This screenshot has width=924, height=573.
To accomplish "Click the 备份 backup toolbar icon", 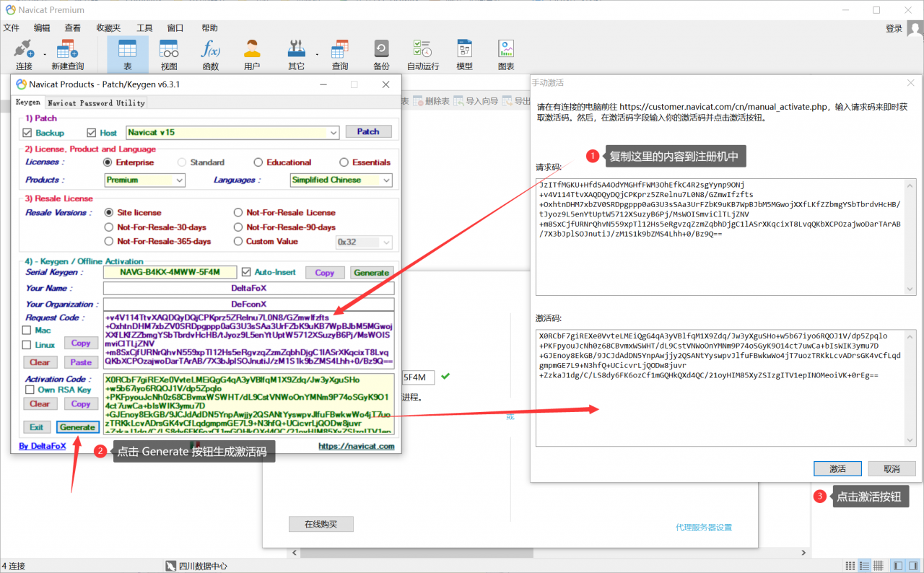I will (x=381, y=54).
